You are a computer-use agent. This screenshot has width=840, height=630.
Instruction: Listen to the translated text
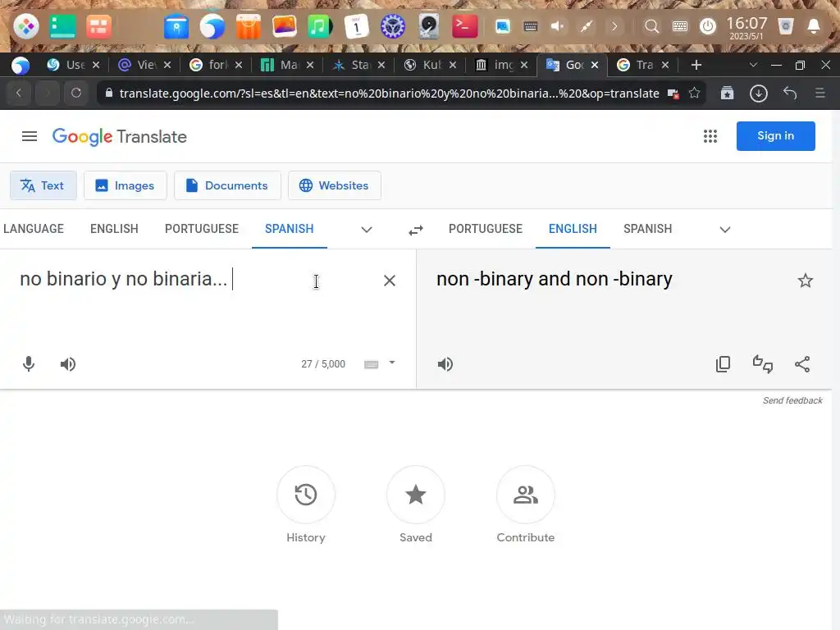point(445,364)
